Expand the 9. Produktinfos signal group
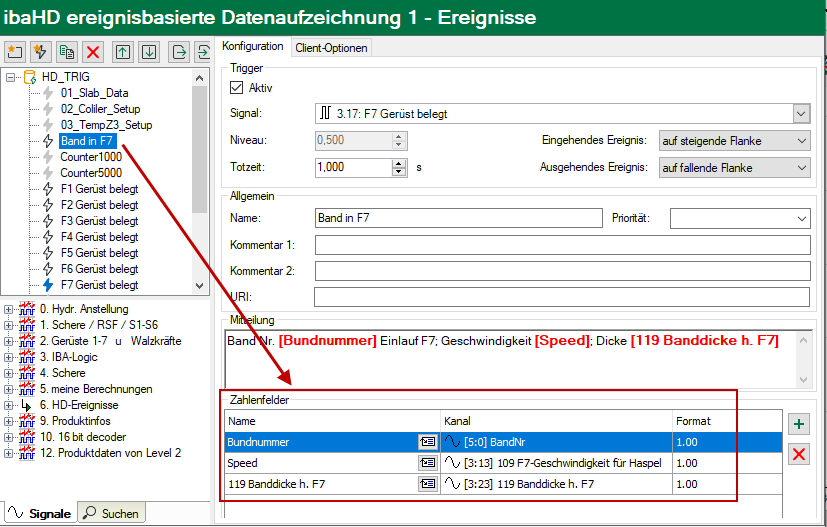 pos(9,421)
